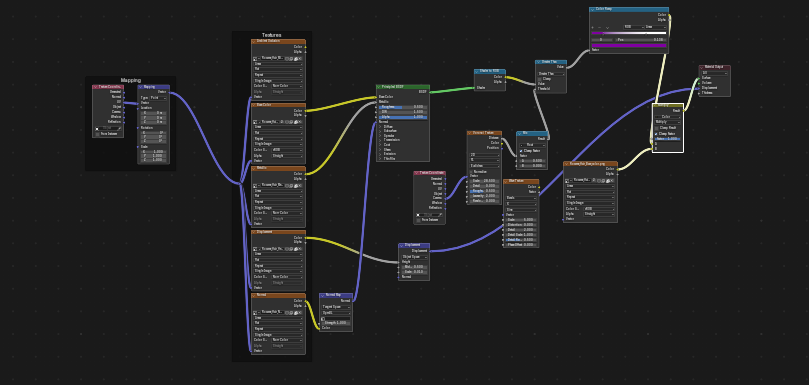Open image folder icon in Base Color node
Image resolution: width=809 pixels, height=385 pixels.
pyautogui.click(x=295, y=122)
